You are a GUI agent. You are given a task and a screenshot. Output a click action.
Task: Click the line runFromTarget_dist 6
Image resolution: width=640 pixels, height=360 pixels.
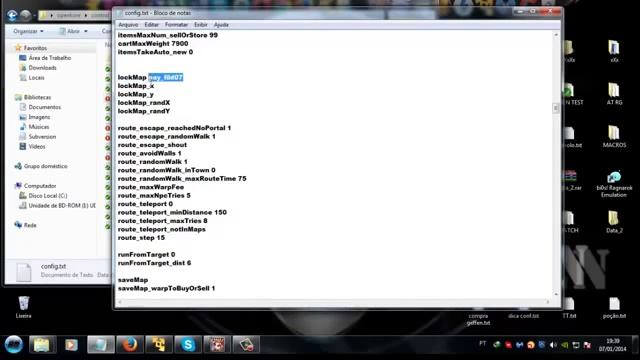tap(154, 263)
